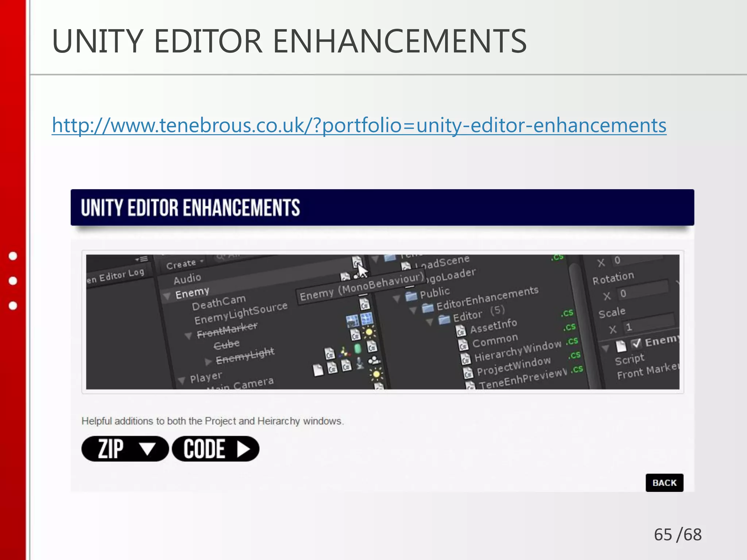Select Player in the hierarchy
Image resolution: width=747 pixels, height=560 pixels.
tap(206, 377)
